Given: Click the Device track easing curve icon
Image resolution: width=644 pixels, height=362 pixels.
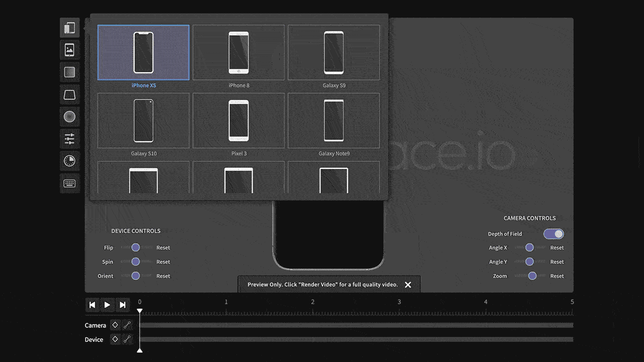Looking at the screenshot, I should tap(127, 339).
